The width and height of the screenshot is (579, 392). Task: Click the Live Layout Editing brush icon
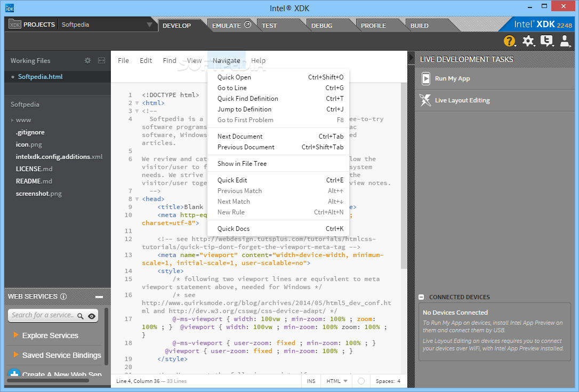[x=425, y=100]
